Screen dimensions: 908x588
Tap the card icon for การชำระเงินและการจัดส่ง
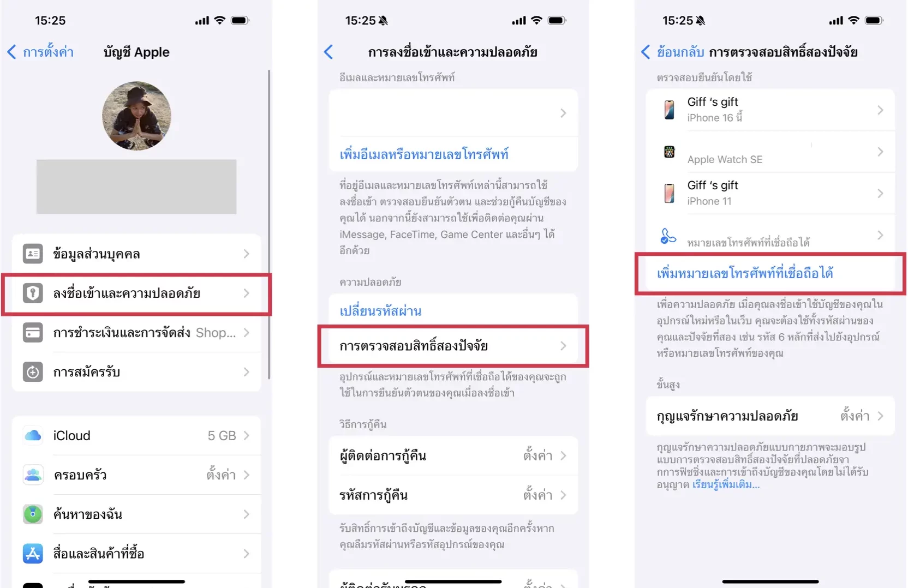(33, 332)
